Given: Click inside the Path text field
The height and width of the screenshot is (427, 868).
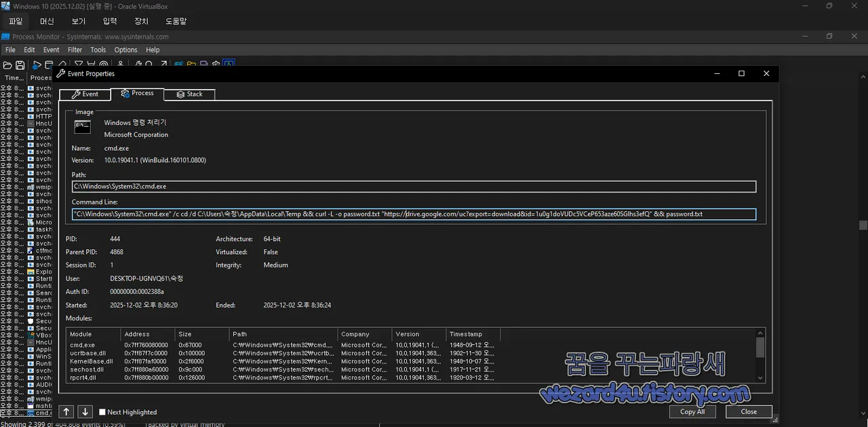Looking at the screenshot, I should (x=414, y=187).
